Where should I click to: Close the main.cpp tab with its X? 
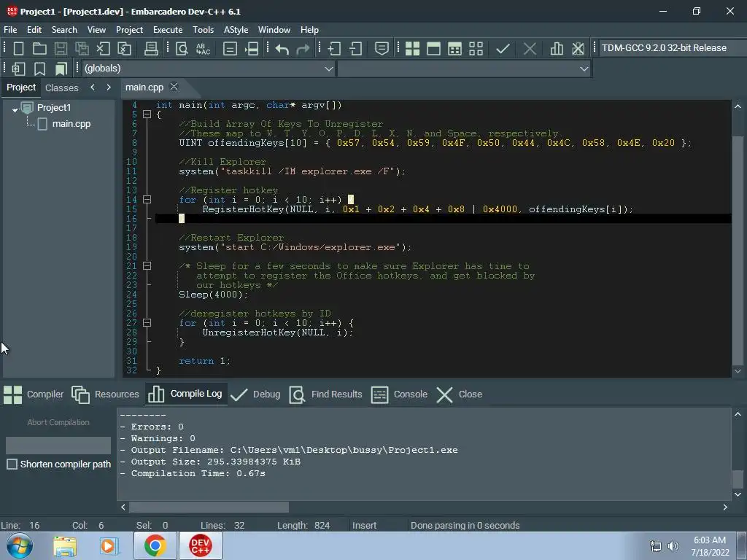coord(174,87)
